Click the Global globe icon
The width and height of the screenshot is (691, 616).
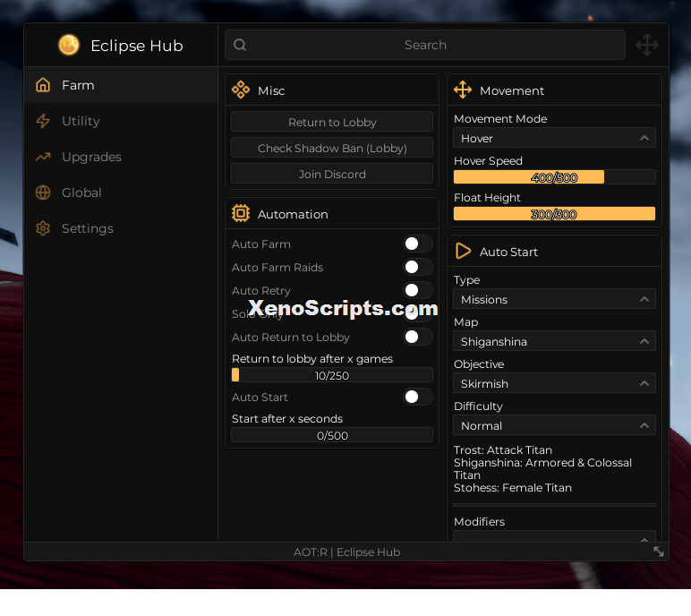[x=43, y=192]
